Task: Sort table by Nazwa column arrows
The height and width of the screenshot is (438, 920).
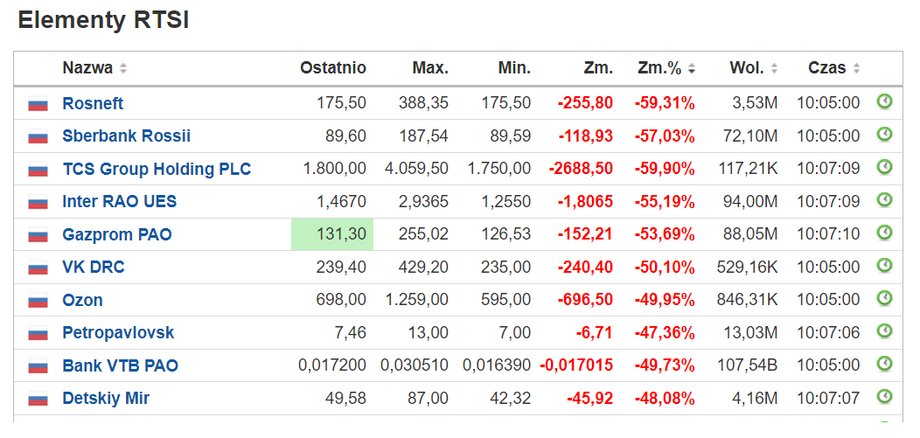Action: (x=123, y=69)
